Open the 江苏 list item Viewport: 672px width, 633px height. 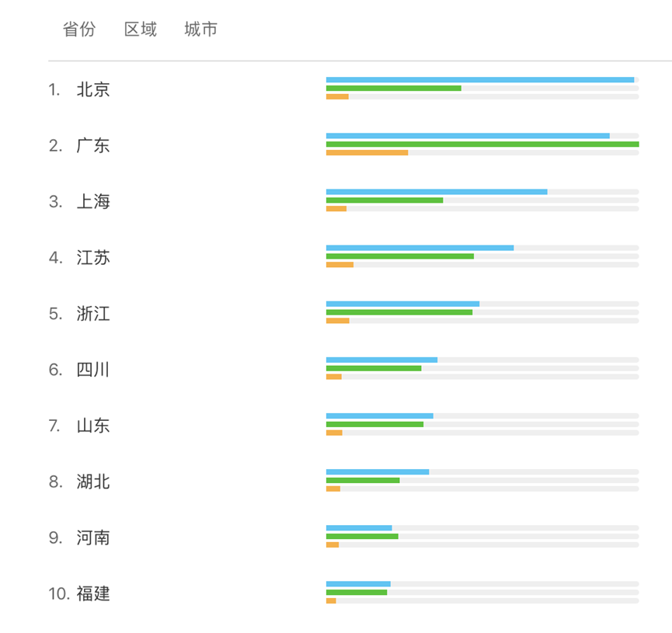tap(93, 258)
